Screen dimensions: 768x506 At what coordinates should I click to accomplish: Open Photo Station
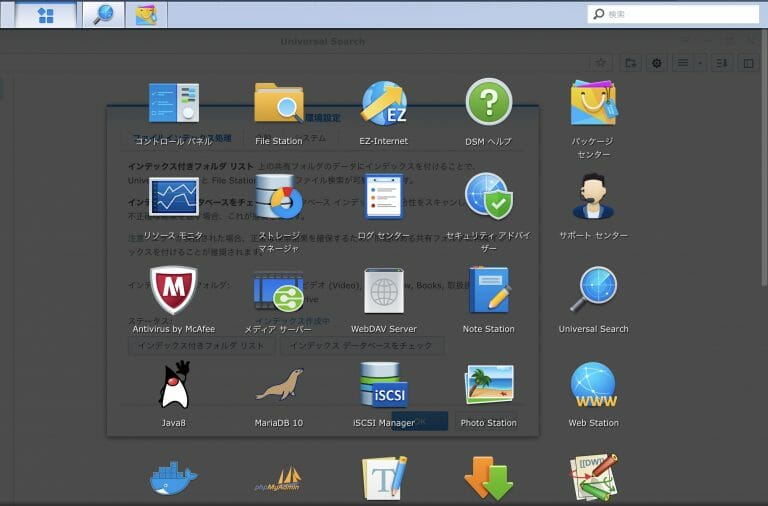coord(489,385)
